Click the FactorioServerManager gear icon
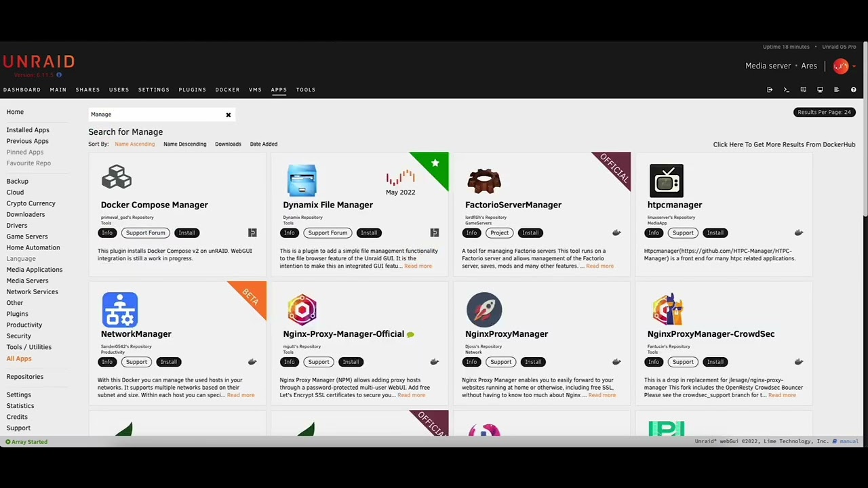 pos(484,180)
